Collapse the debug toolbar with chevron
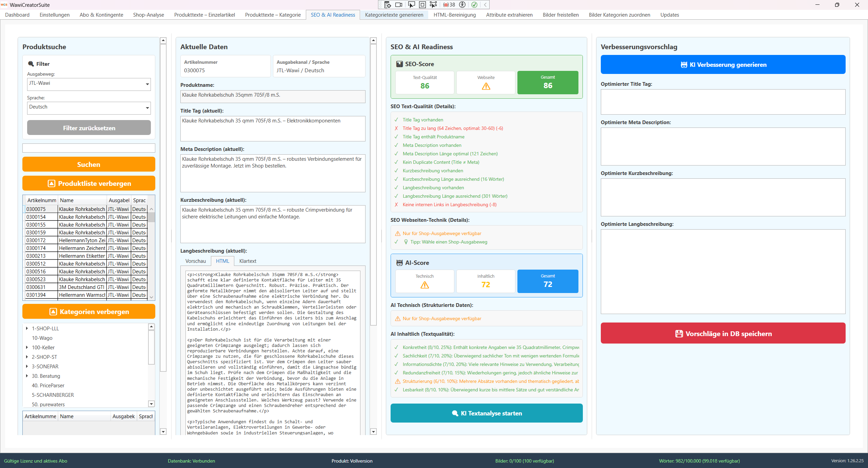 [x=485, y=5]
